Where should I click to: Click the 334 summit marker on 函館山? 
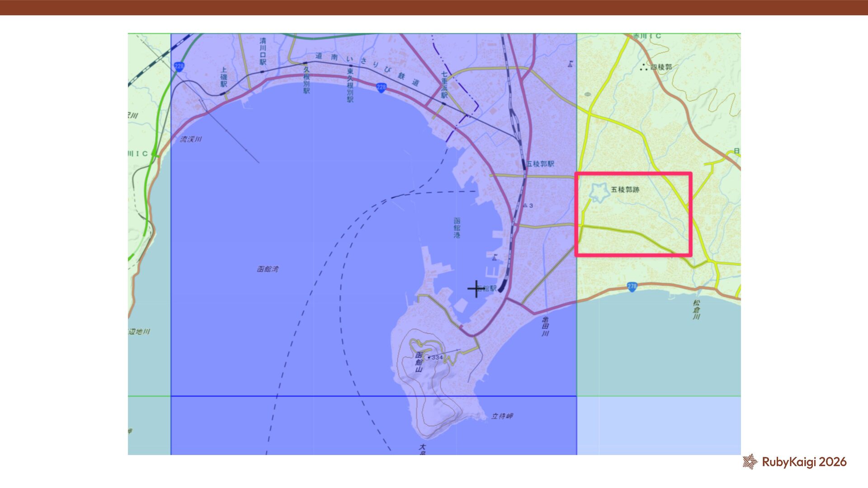(429, 357)
